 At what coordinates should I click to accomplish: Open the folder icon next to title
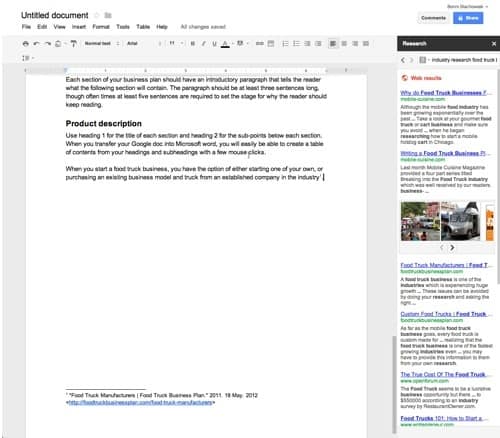[x=108, y=15]
